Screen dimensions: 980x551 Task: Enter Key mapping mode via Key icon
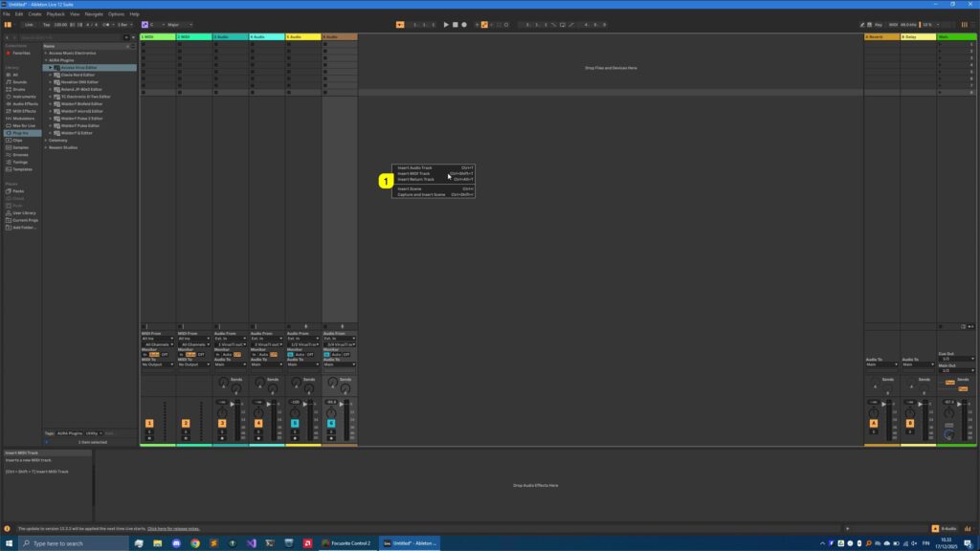pyautogui.click(x=880, y=23)
